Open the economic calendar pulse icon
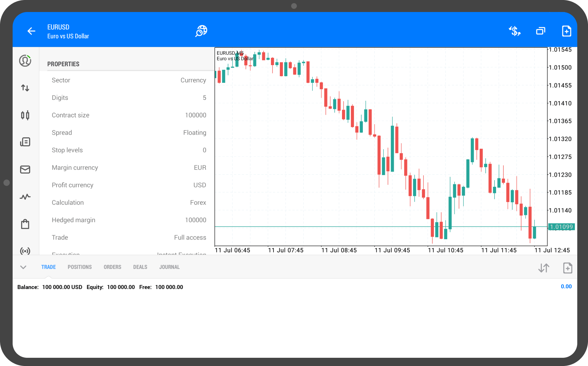588x366 pixels. pyautogui.click(x=25, y=197)
